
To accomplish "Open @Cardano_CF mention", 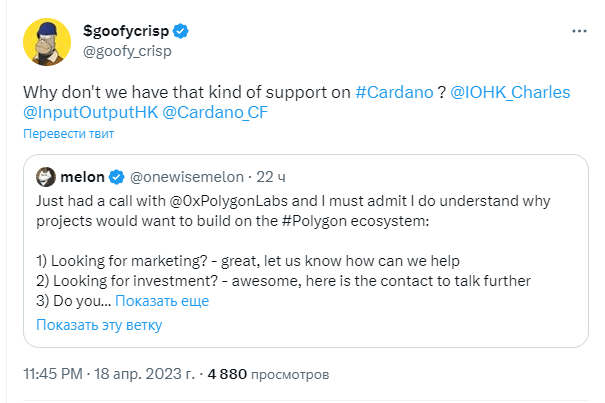I will tap(215, 112).
